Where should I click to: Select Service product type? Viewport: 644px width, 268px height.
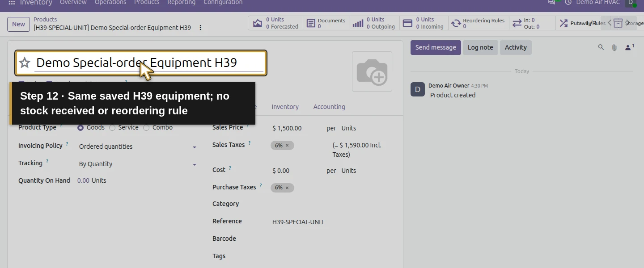pyautogui.click(x=112, y=128)
